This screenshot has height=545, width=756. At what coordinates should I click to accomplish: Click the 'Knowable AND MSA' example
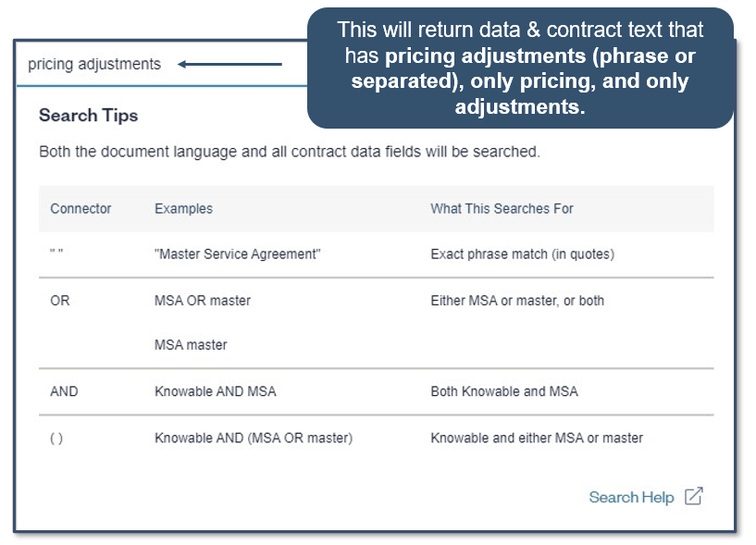215,391
